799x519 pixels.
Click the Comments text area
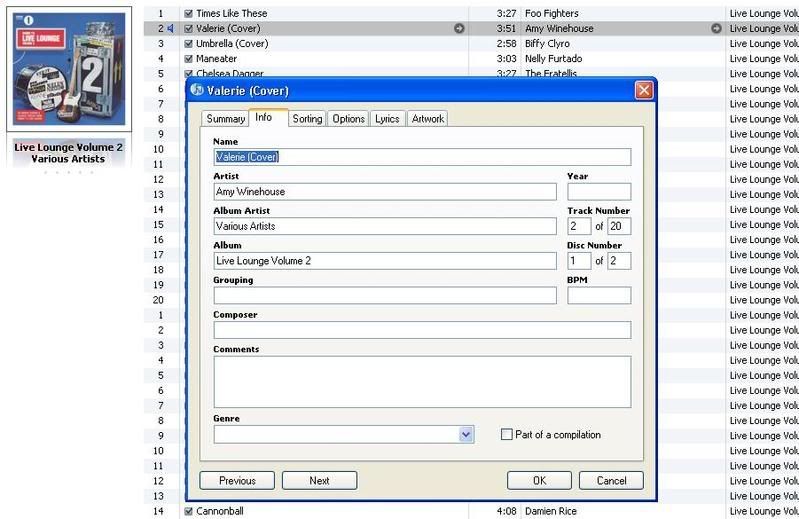(x=422, y=382)
